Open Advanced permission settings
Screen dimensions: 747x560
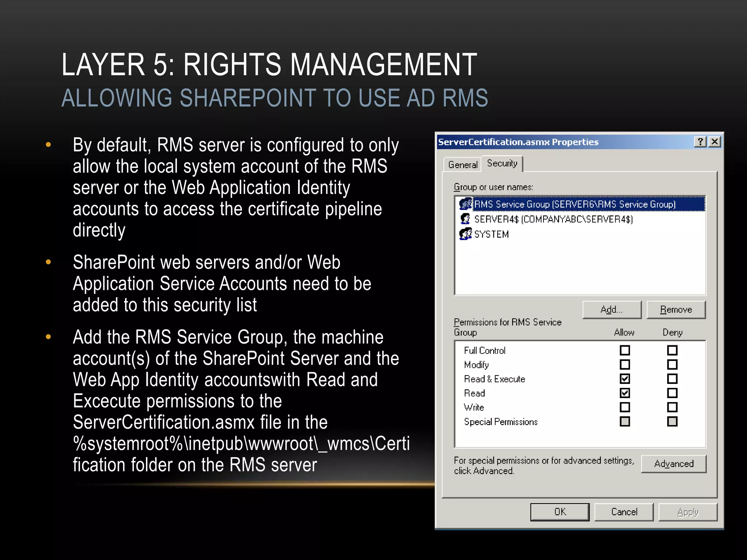click(x=674, y=464)
